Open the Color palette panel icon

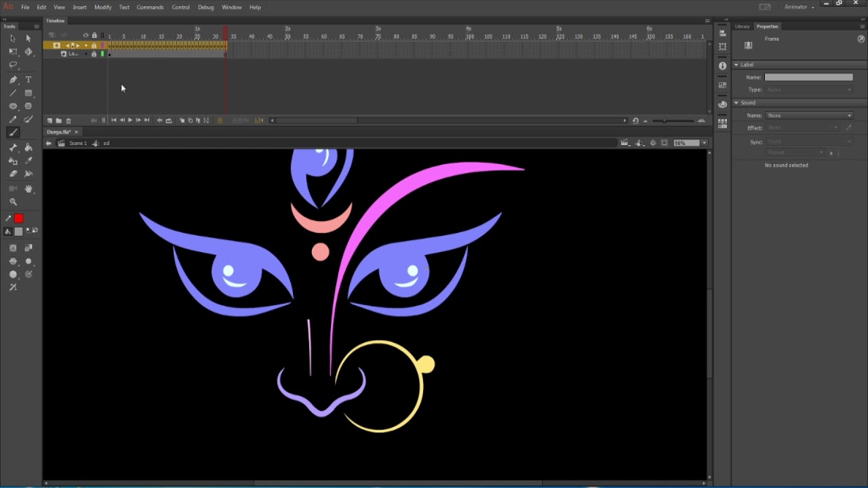click(x=722, y=105)
